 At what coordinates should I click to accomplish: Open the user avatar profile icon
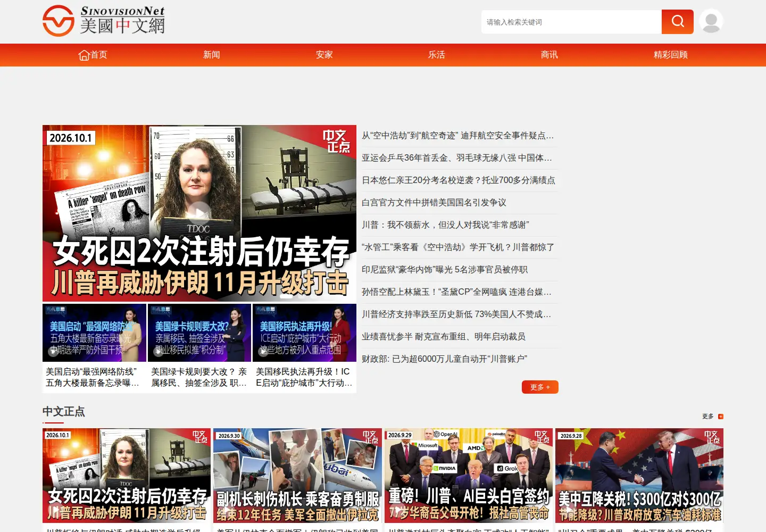click(x=711, y=22)
